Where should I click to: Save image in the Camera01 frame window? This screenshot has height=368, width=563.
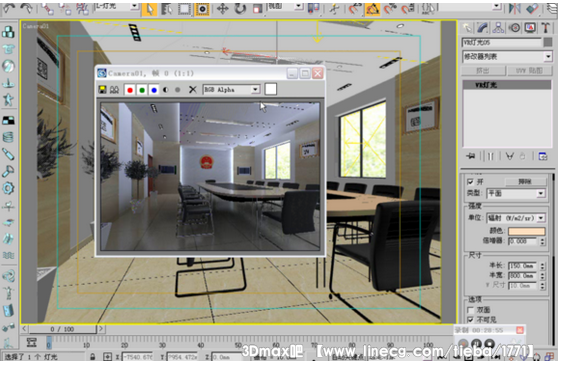click(x=102, y=89)
